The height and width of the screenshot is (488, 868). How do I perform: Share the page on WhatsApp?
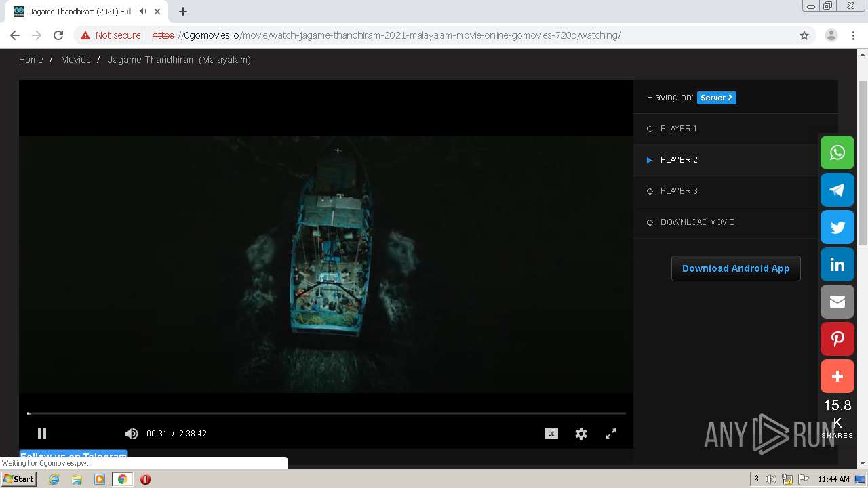coord(837,152)
